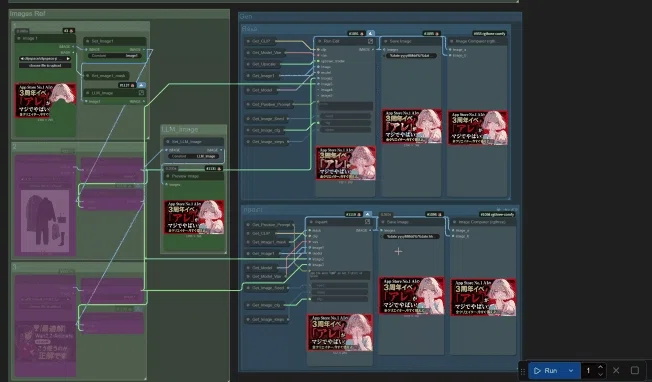Viewport: 652px width, 382px height.
Task: Click the Inpaint node output thumbnail
Action: tap(340, 333)
